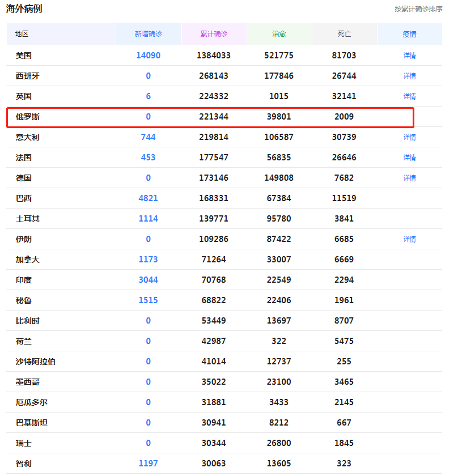Click the 累计确诊 column header

[214, 33]
